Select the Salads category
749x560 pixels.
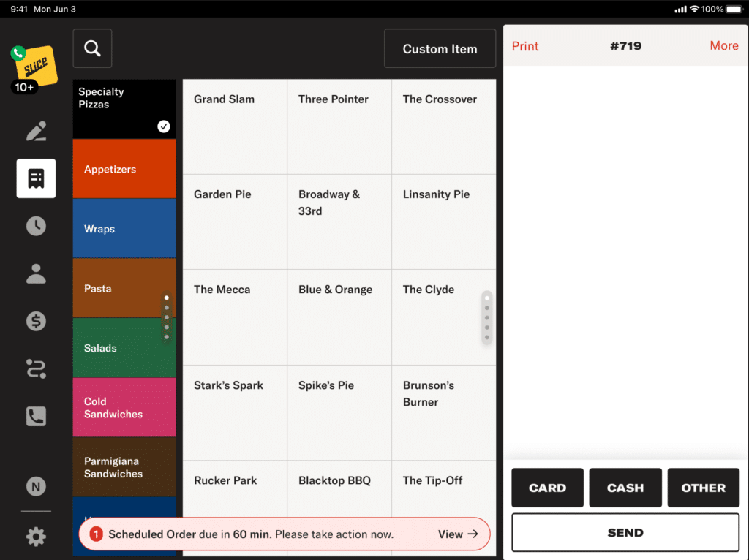(x=124, y=348)
